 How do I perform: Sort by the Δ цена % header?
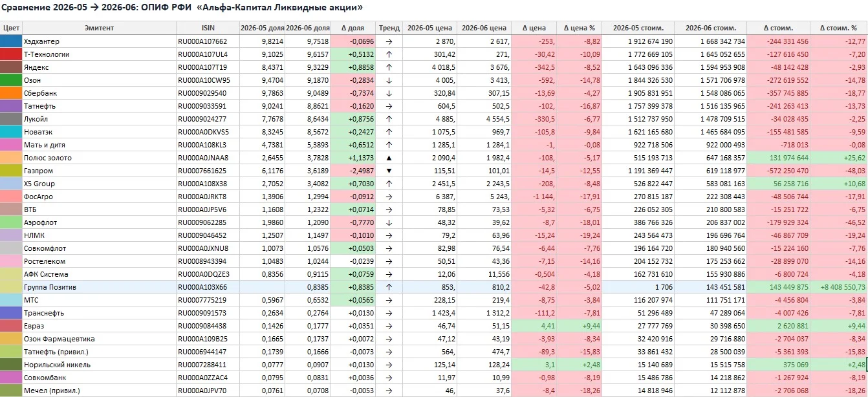(579, 28)
